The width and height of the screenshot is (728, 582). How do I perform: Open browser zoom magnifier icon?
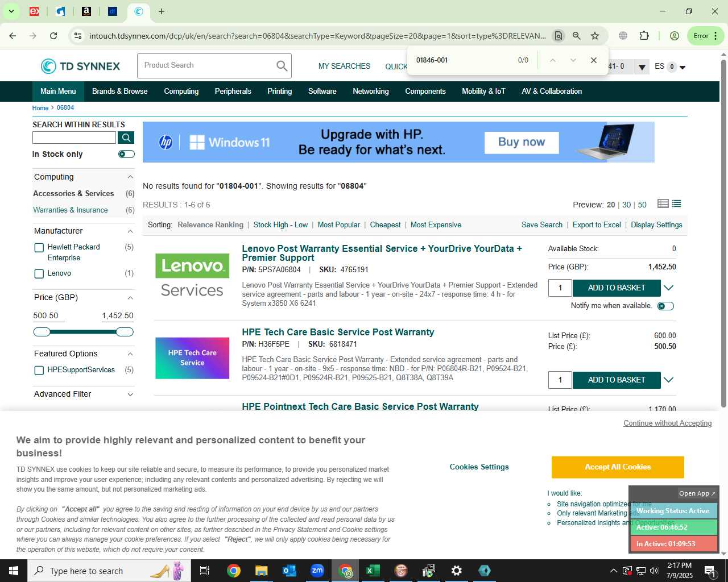pos(577,36)
